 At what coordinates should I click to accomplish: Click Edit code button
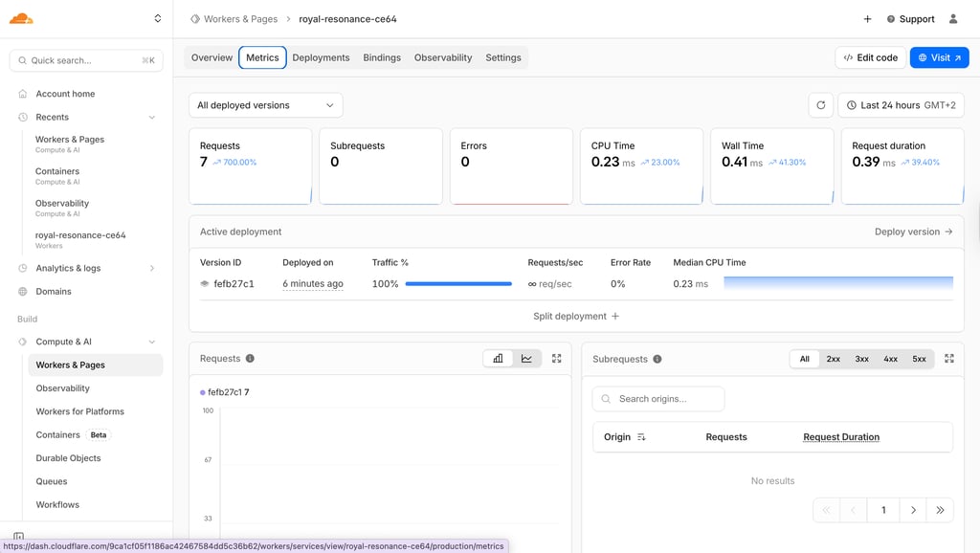[870, 57]
